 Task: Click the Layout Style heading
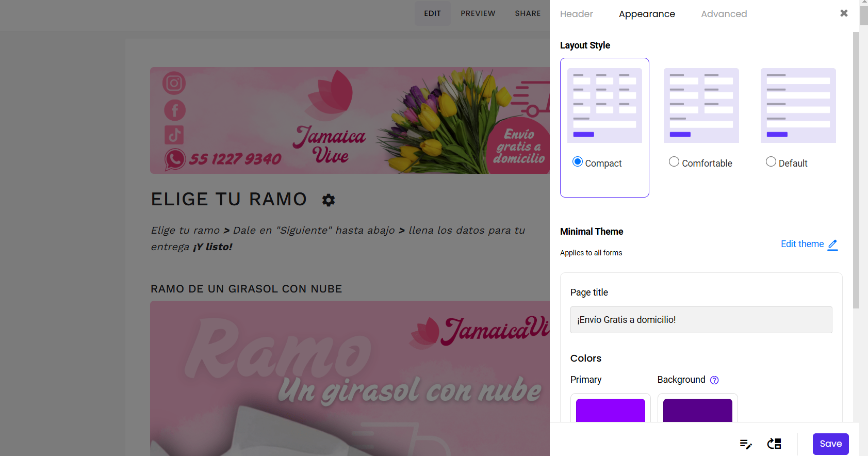pyautogui.click(x=585, y=45)
